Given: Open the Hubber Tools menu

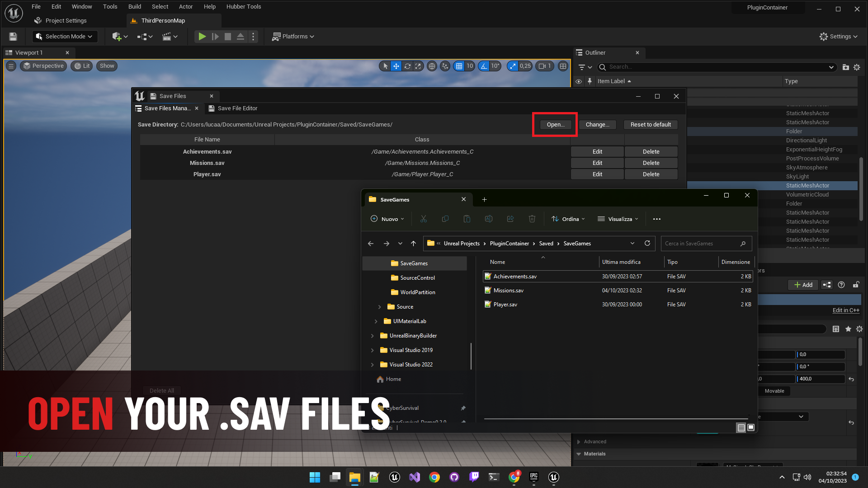Looking at the screenshot, I should click(x=244, y=7).
